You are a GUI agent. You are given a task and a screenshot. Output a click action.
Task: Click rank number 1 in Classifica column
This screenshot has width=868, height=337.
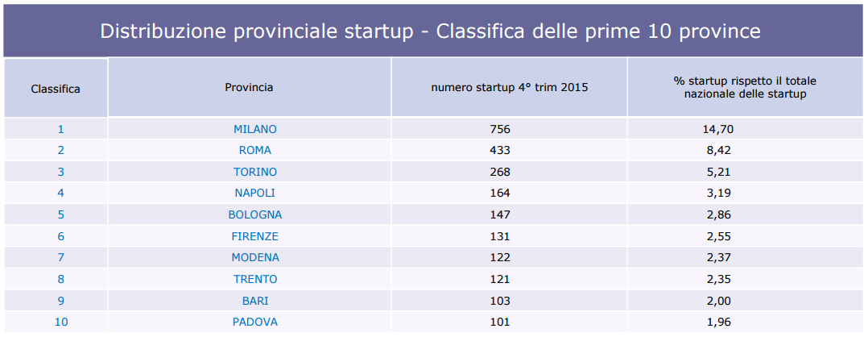tap(60, 129)
